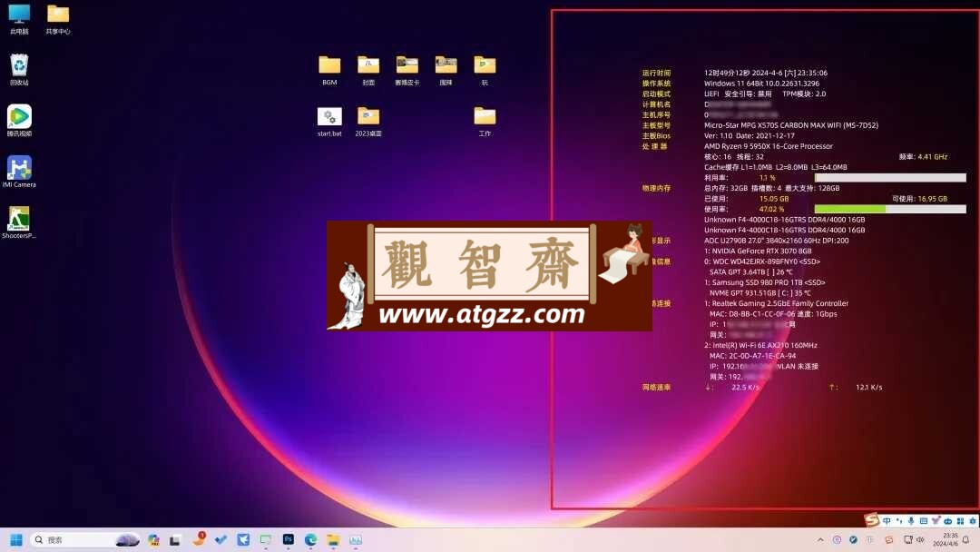This screenshot has width=980, height=552.
Task: Open Copilot from the taskbar
Action: tap(153, 539)
